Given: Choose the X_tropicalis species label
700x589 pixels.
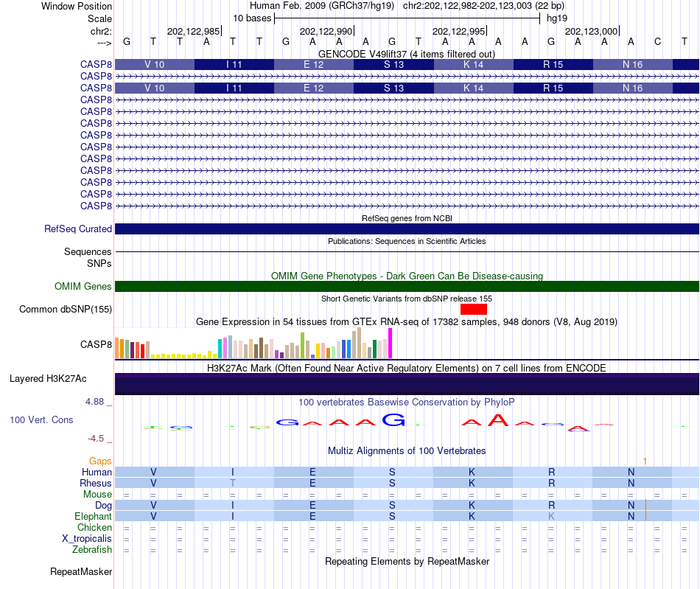Looking at the screenshot, I should (87, 539).
